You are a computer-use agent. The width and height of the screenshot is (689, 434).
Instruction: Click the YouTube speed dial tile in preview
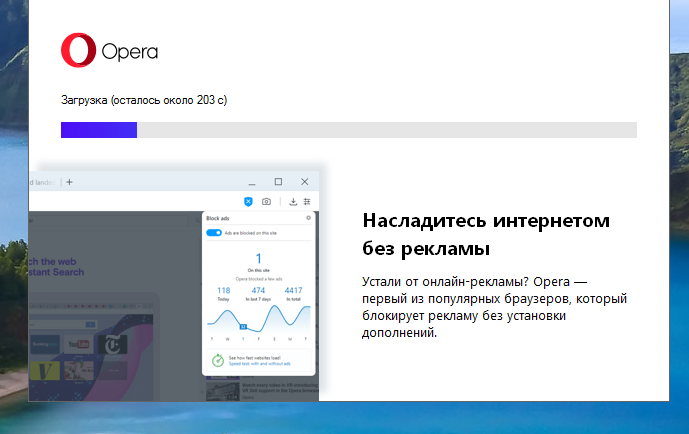click(x=79, y=344)
